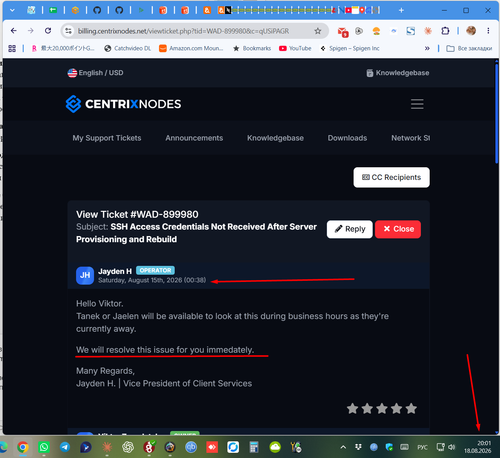Viewport: 500px width, 458px height.
Task: Click the orange starburst extension icon in toolbar
Action: pyautogui.click(x=428, y=31)
